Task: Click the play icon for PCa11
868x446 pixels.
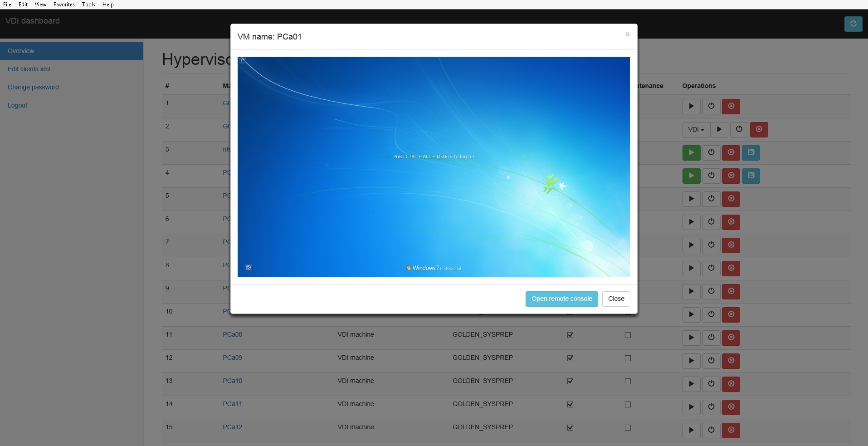Action: point(691,407)
